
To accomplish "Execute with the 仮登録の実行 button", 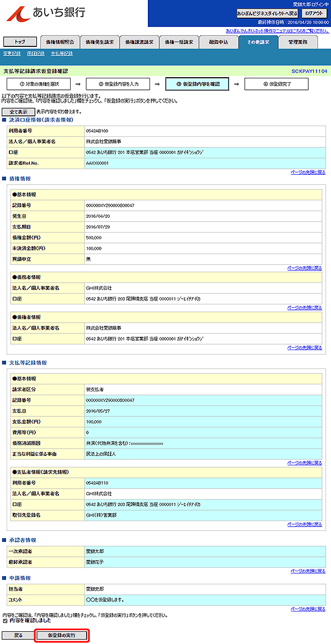I will pyautogui.click(x=62, y=635).
